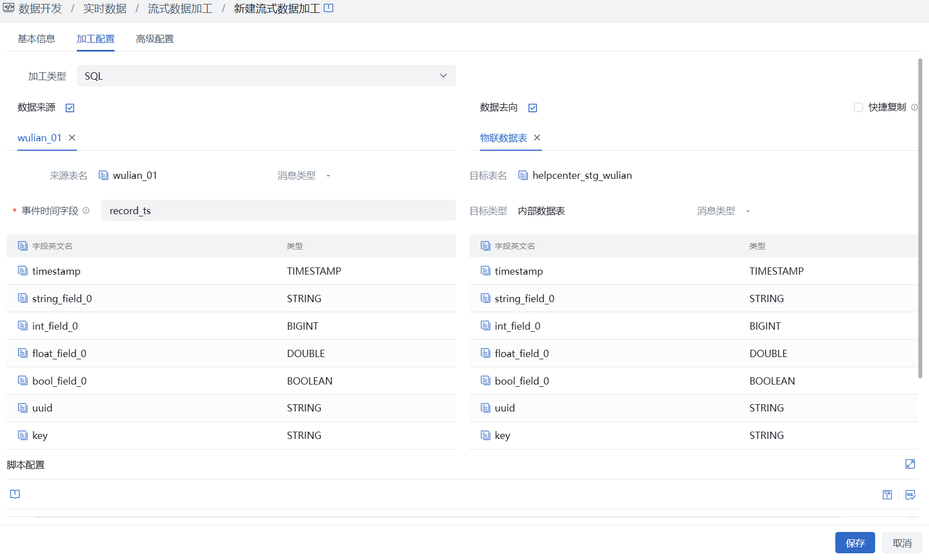Click icon of source int_field_0 row
Image resolution: width=929 pixels, height=560 pixels.
(22, 326)
